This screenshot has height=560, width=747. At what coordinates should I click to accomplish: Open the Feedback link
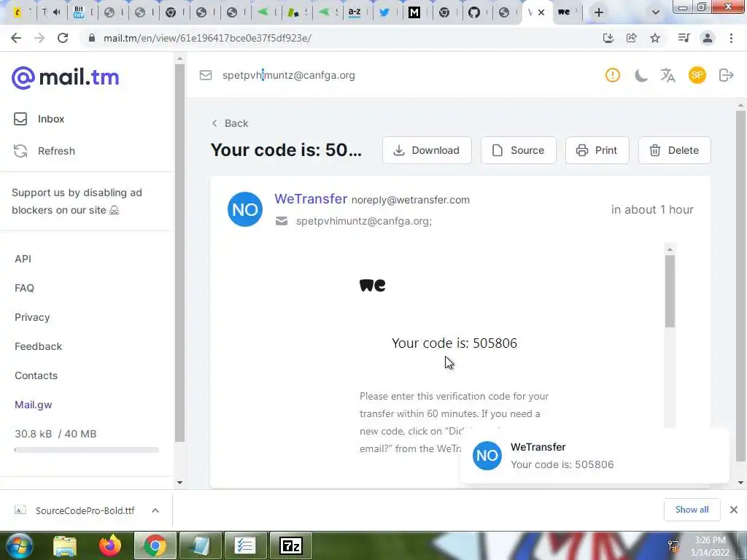(38, 346)
